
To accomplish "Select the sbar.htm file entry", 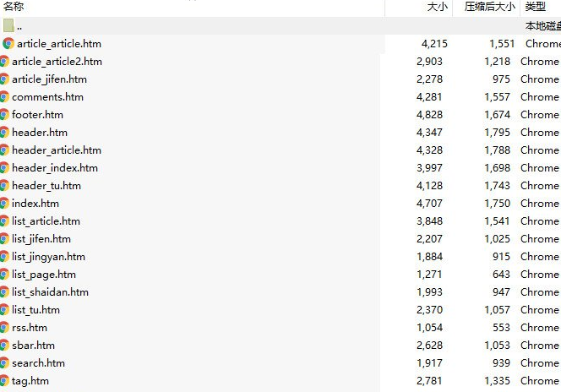I will coord(33,346).
